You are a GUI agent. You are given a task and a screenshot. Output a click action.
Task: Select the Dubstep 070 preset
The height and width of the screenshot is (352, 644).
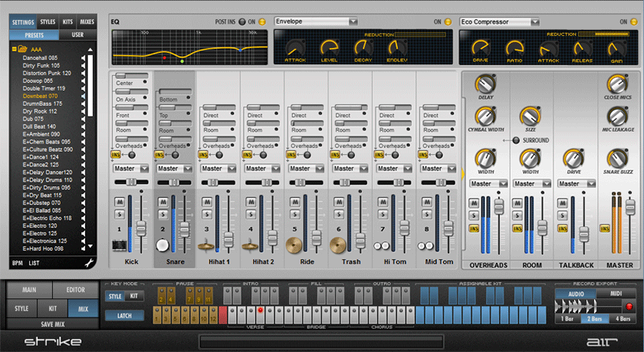pos(42,202)
